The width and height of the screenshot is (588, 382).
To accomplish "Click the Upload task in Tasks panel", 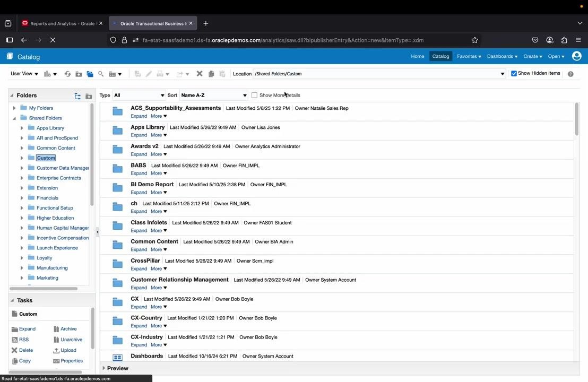I will pos(65,350).
